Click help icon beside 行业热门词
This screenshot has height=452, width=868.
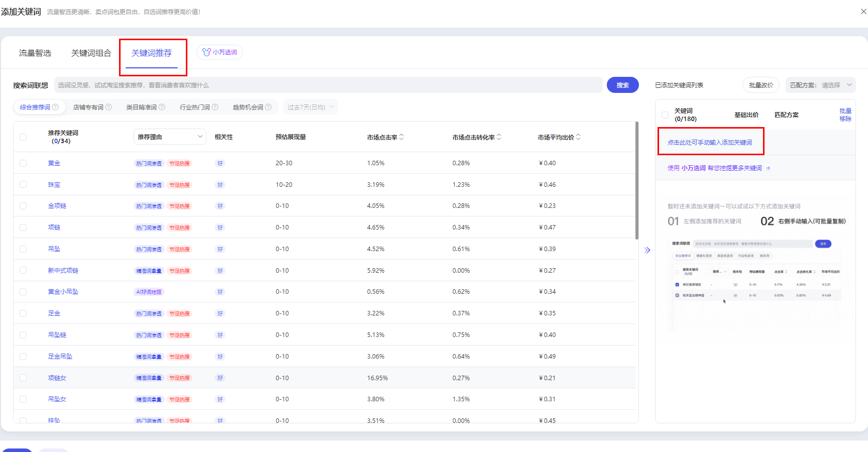(x=215, y=107)
